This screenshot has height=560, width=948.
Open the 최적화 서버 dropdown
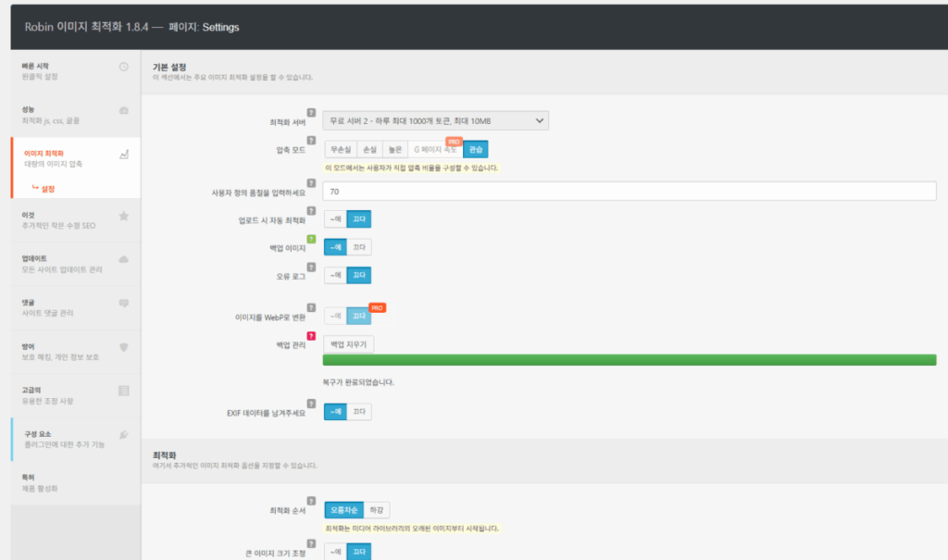[435, 120]
